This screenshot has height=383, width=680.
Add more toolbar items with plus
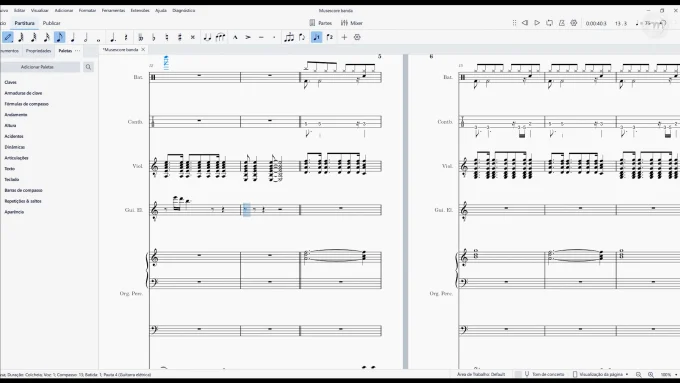[x=344, y=37]
